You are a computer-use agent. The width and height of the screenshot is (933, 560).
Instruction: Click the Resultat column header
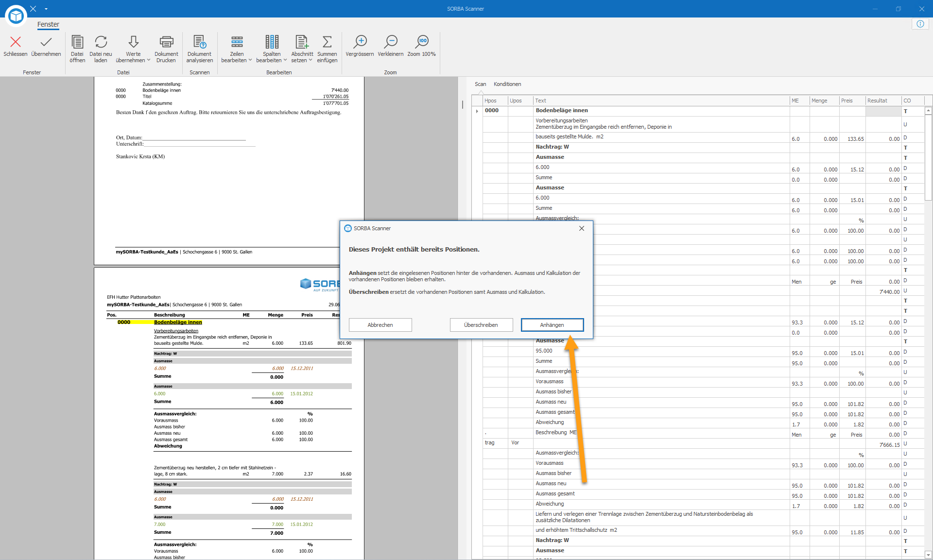click(x=883, y=101)
